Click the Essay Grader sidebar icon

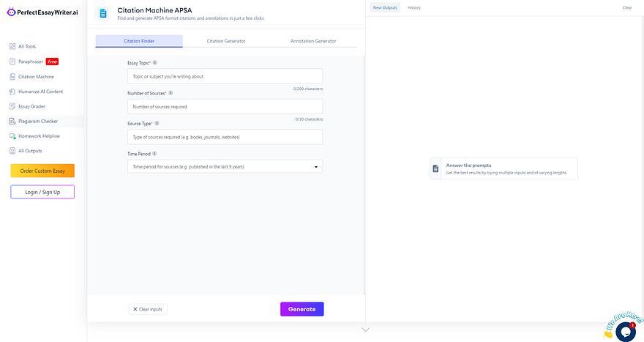click(x=12, y=106)
